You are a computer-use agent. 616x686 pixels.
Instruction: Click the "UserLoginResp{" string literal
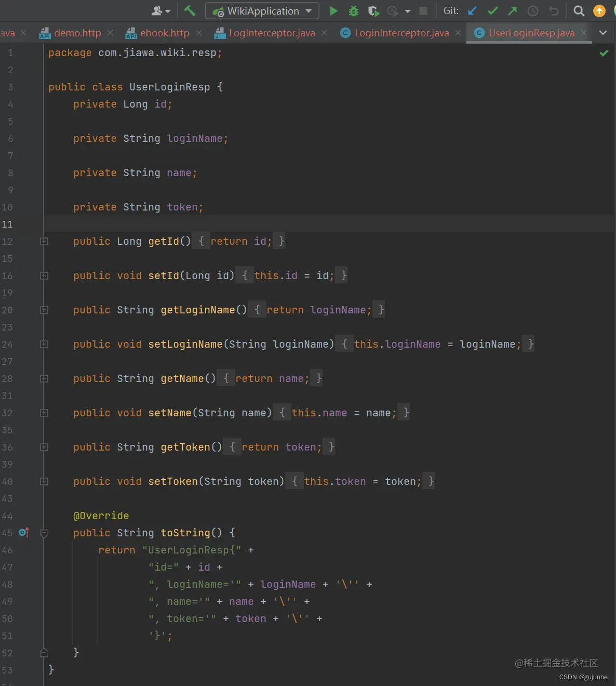pyautogui.click(x=192, y=550)
